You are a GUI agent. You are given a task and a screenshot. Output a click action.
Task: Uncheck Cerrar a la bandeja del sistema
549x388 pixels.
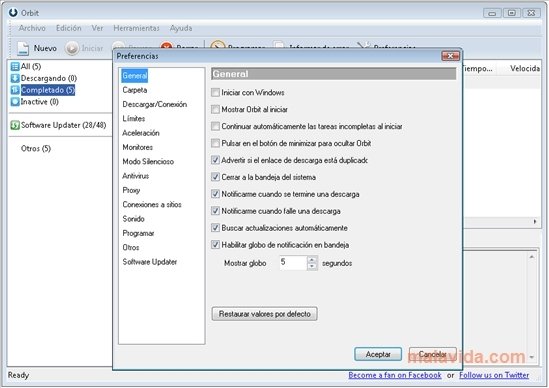click(215, 177)
